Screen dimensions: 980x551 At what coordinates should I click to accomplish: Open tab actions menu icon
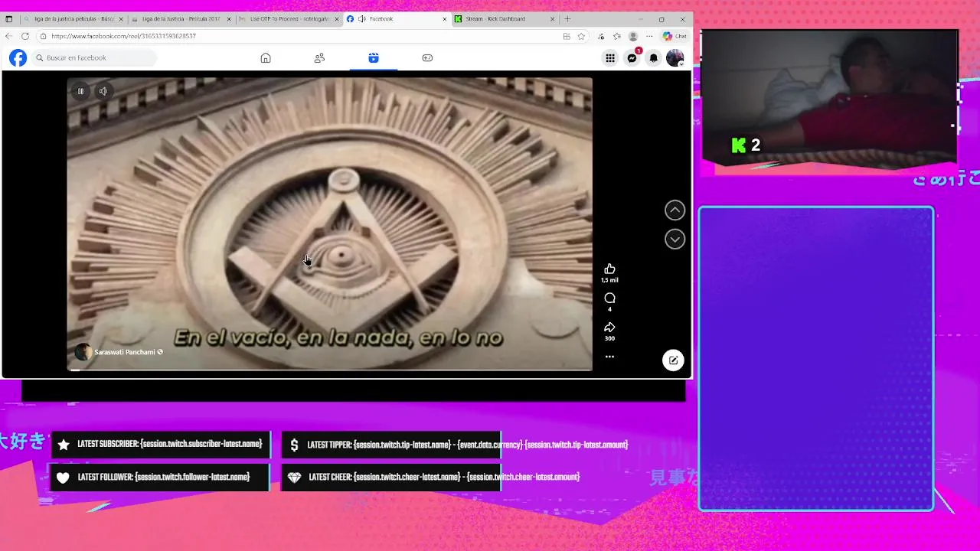click(9, 19)
